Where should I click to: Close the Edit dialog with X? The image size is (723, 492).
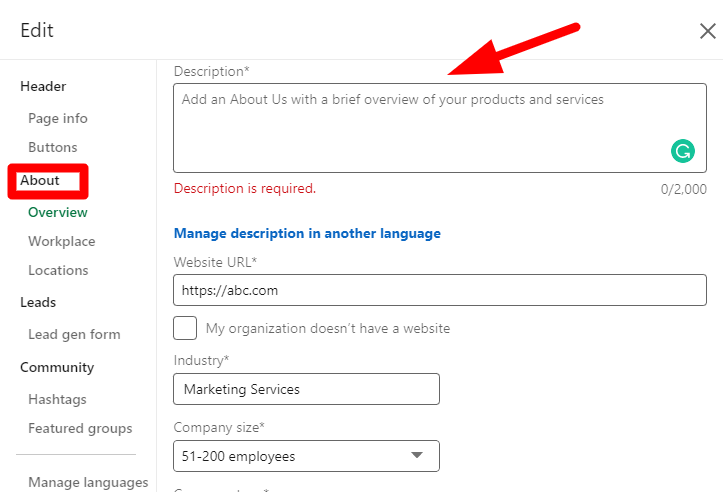tap(707, 31)
